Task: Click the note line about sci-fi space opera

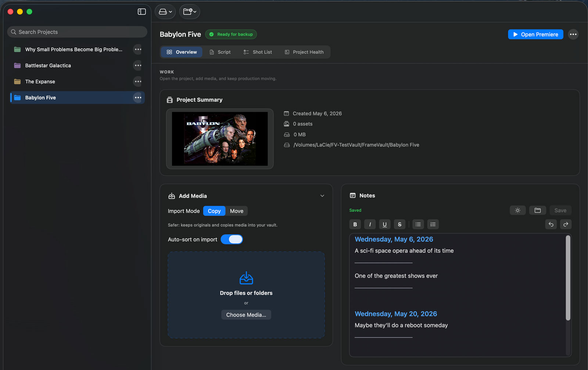Action: point(404,251)
